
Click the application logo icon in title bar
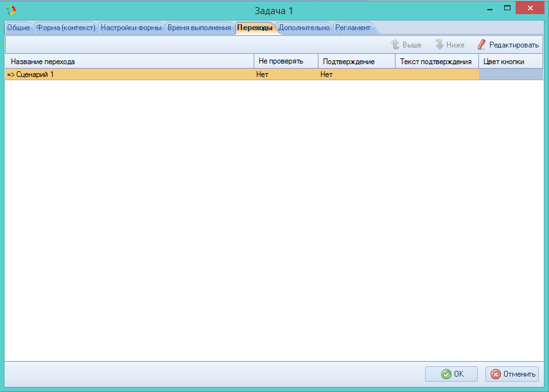tap(11, 10)
